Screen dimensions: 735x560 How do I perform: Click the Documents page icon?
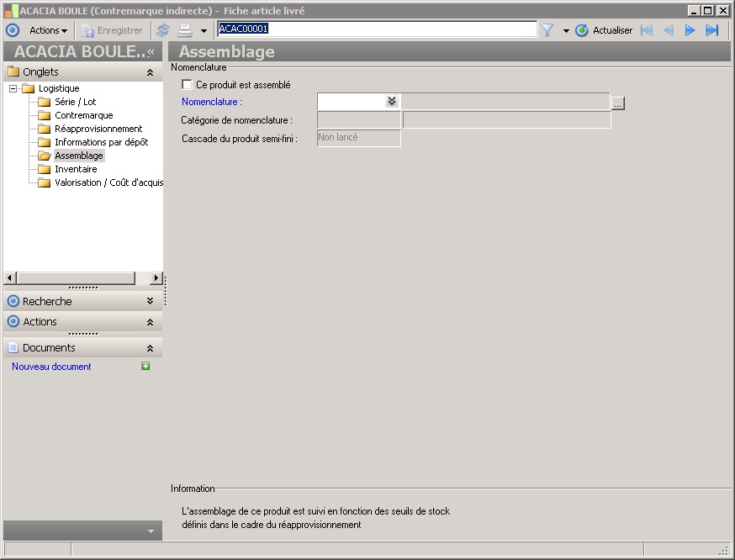[13, 348]
